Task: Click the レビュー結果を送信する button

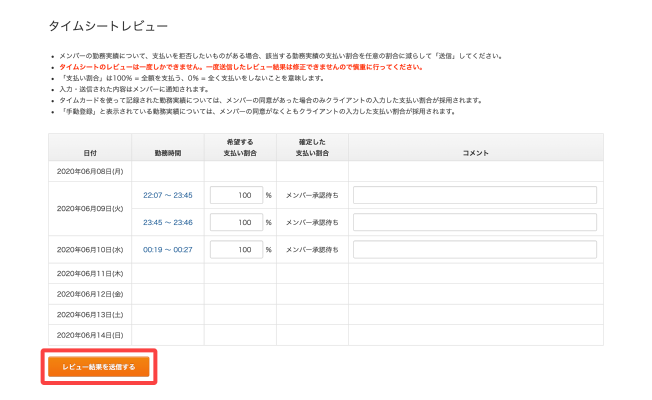Action: coord(99,367)
